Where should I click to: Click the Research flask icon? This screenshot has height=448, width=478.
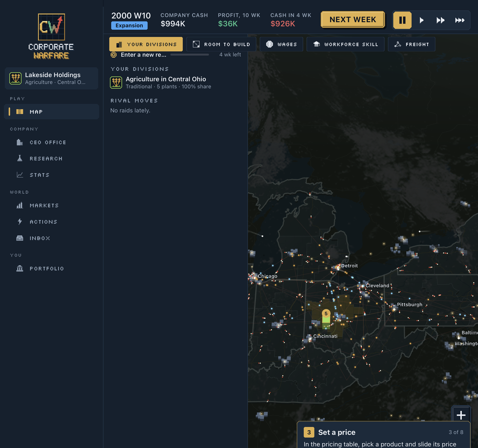20,158
